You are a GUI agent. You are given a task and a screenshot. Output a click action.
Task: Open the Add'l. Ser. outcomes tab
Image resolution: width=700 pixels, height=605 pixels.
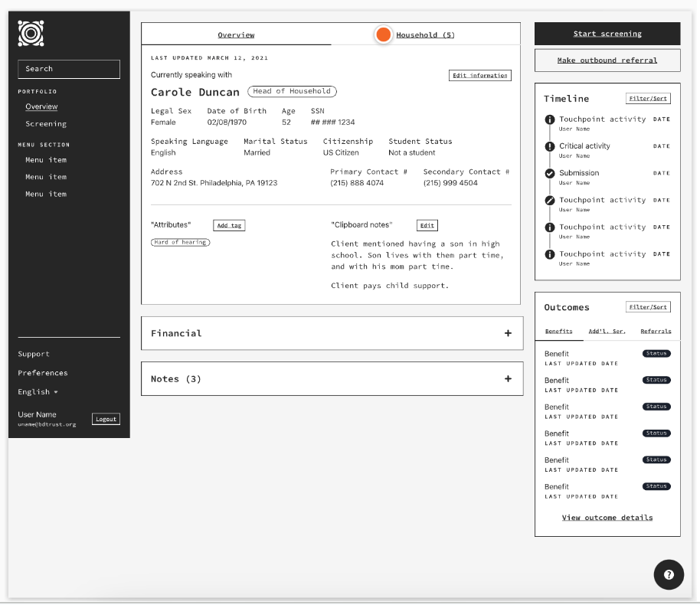point(607,332)
